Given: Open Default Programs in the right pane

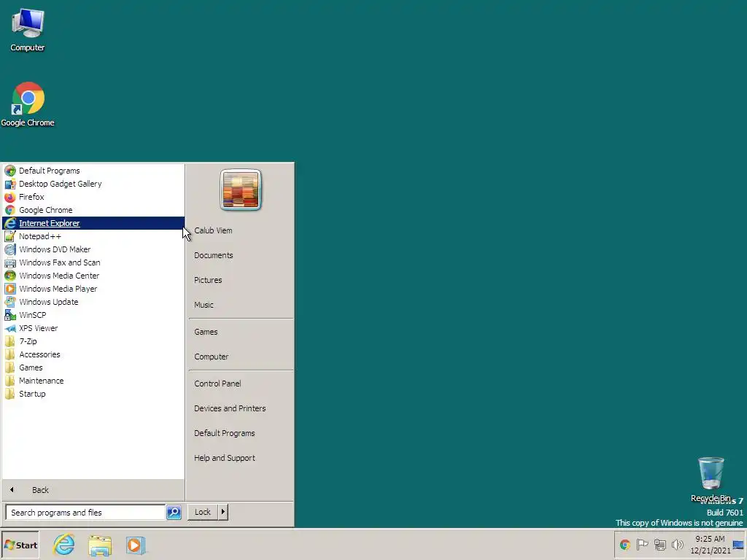Looking at the screenshot, I should [x=241, y=433].
